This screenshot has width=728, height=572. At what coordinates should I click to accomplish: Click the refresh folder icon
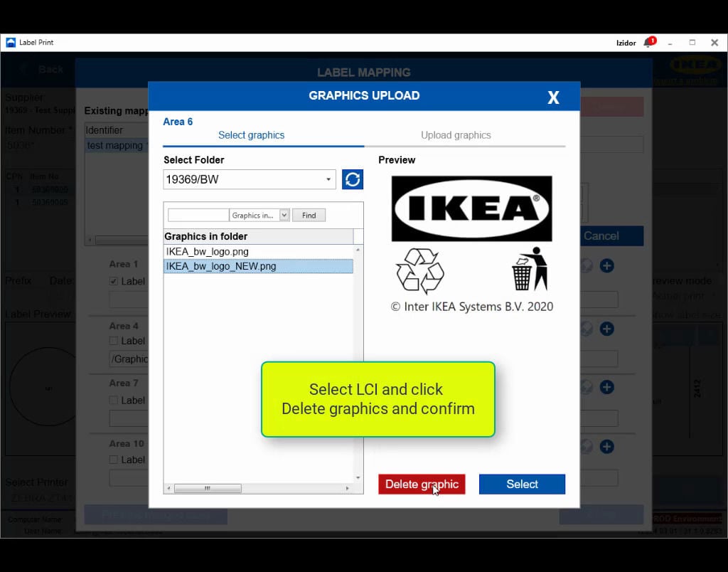pos(353,179)
